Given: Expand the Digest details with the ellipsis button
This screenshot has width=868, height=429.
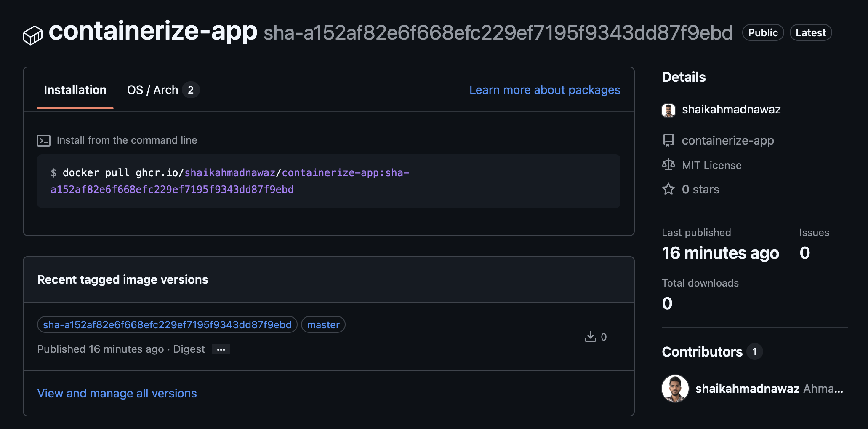Looking at the screenshot, I should (221, 349).
